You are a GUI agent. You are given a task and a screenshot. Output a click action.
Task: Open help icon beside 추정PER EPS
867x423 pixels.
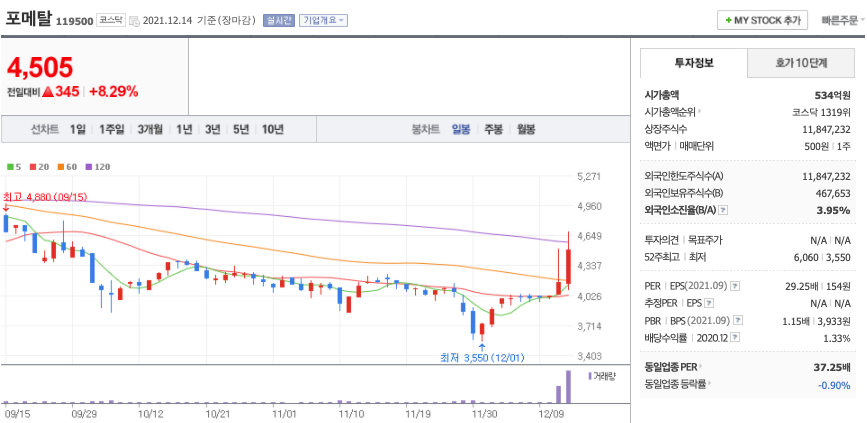pos(709,303)
